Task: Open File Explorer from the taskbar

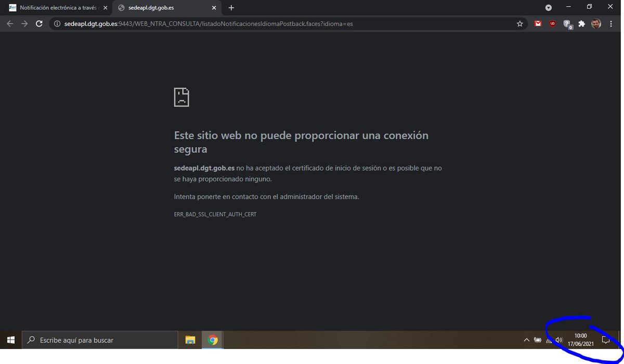Action: (x=190, y=340)
